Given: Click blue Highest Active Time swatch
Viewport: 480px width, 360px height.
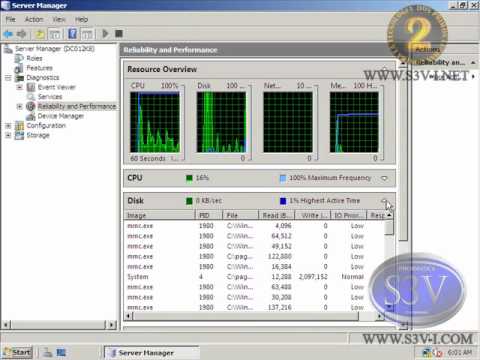Looking at the screenshot, I should pyautogui.click(x=283, y=201).
